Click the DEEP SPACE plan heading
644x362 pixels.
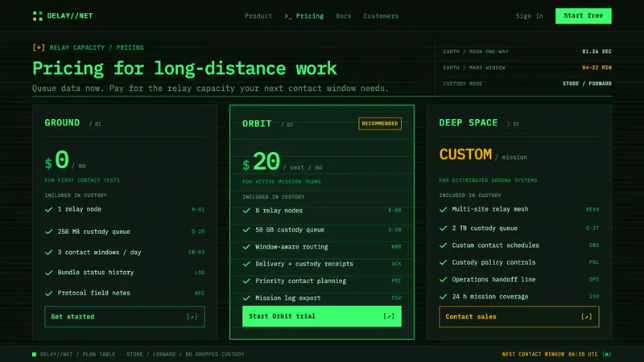[469, 123]
